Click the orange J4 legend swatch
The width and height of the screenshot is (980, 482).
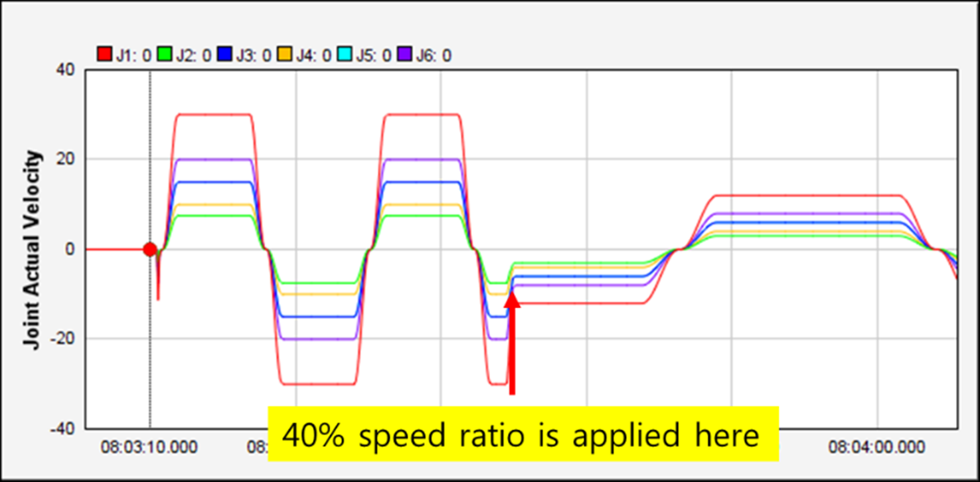(284, 54)
